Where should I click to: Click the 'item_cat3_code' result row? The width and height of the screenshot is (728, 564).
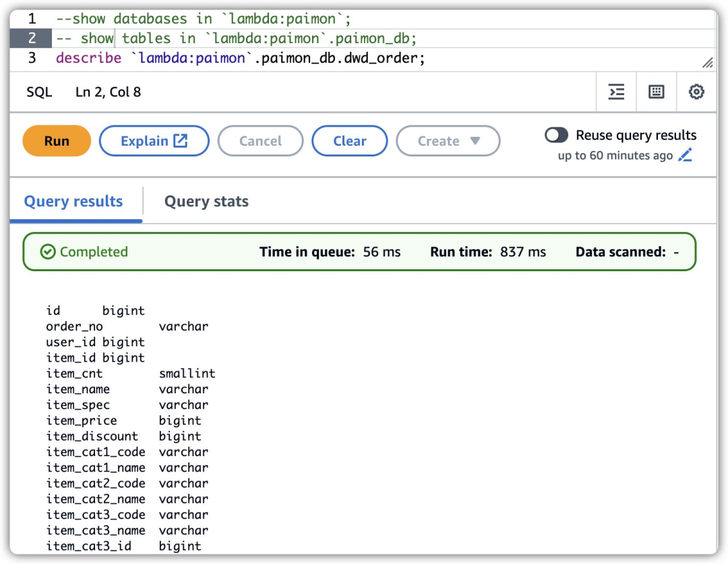tap(127, 515)
